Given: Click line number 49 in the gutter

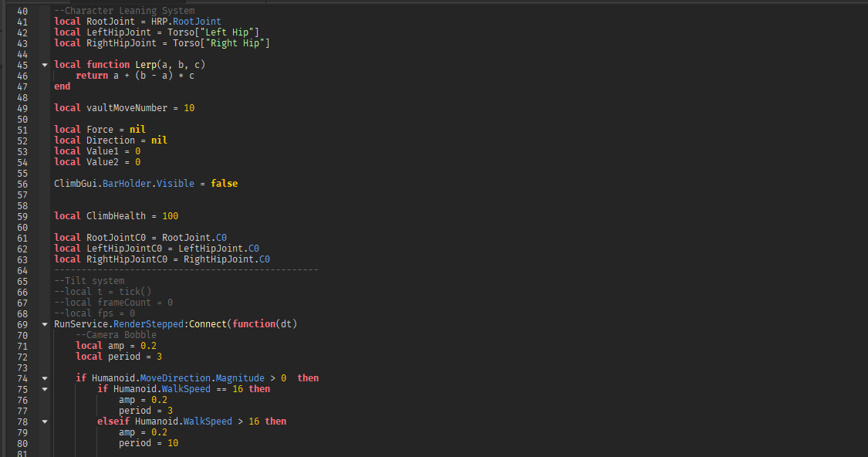Looking at the screenshot, I should click(22, 108).
